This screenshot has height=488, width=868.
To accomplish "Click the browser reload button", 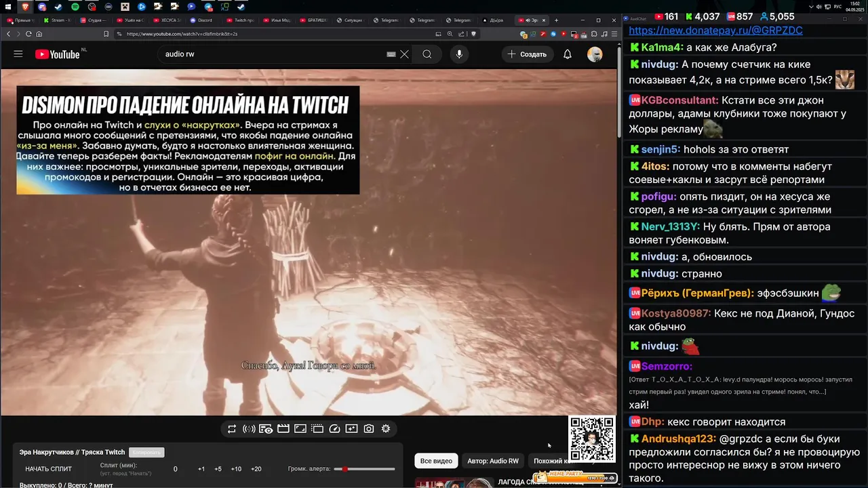I will coord(28,34).
